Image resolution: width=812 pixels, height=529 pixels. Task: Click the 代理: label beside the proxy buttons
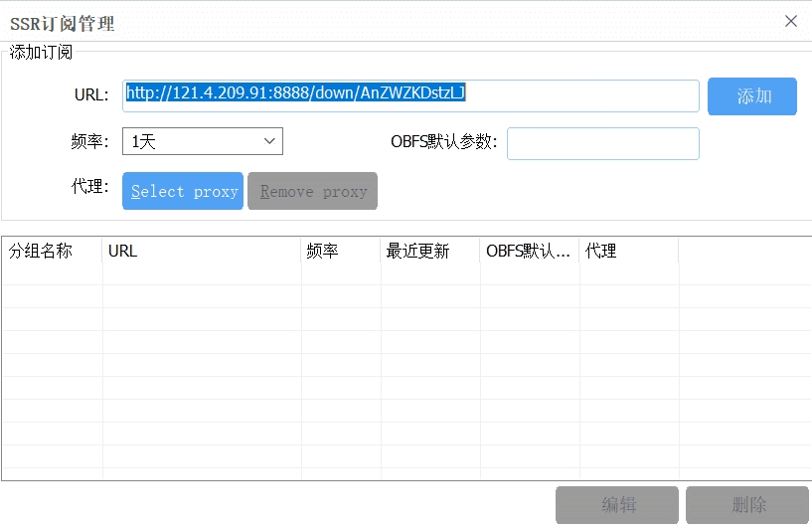(88, 187)
